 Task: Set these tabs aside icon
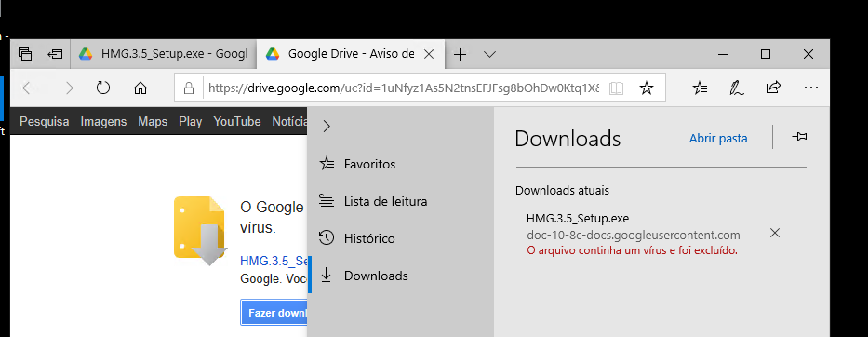pos(55,54)
